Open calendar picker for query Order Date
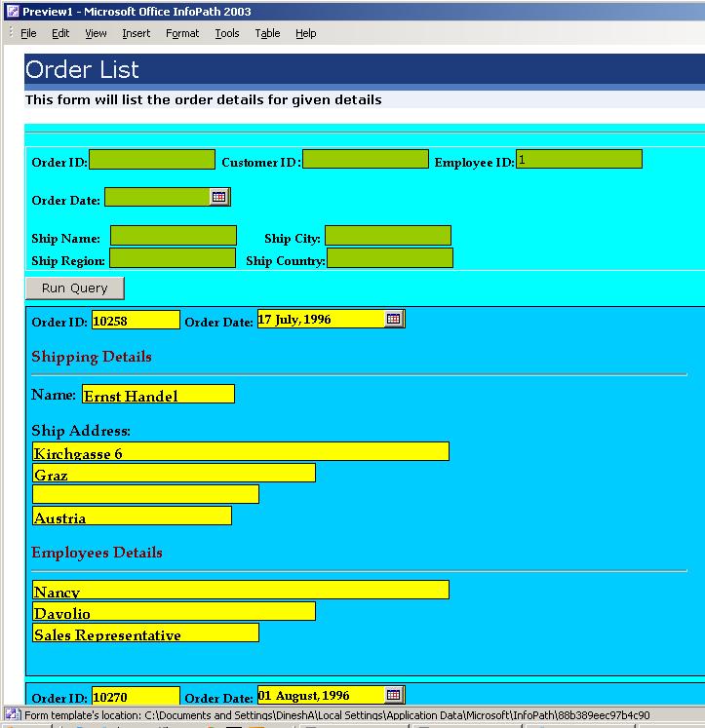 pos(218,197)
